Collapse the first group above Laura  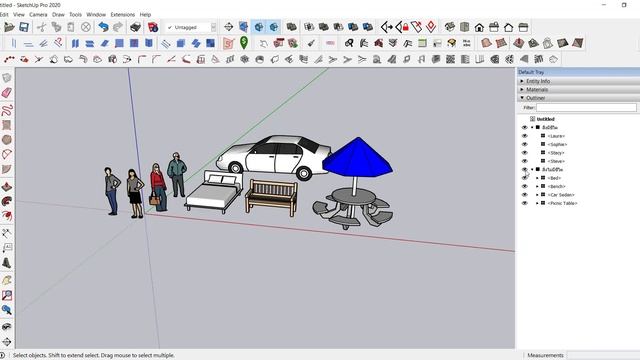tap(532, 127)
